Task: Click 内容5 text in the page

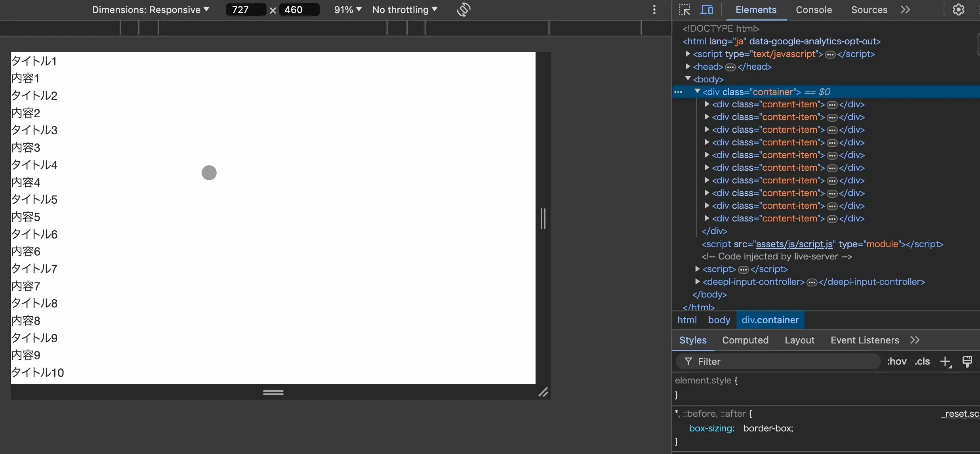Action: point(26,217)
